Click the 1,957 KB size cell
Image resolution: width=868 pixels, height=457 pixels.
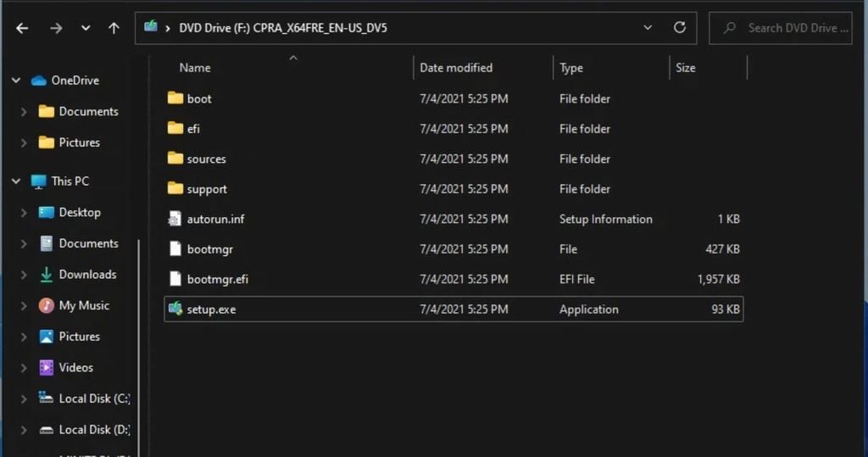click(719, 279)
